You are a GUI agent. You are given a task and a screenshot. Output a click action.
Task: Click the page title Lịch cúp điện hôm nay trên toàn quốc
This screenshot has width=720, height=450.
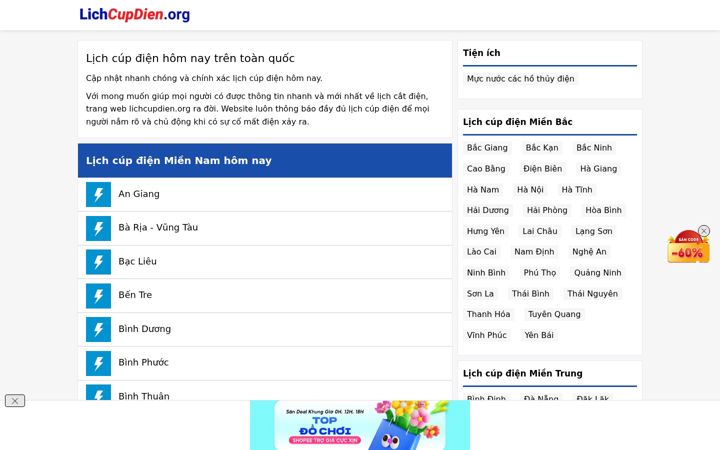pyautogui.click(x=190, y=58)
